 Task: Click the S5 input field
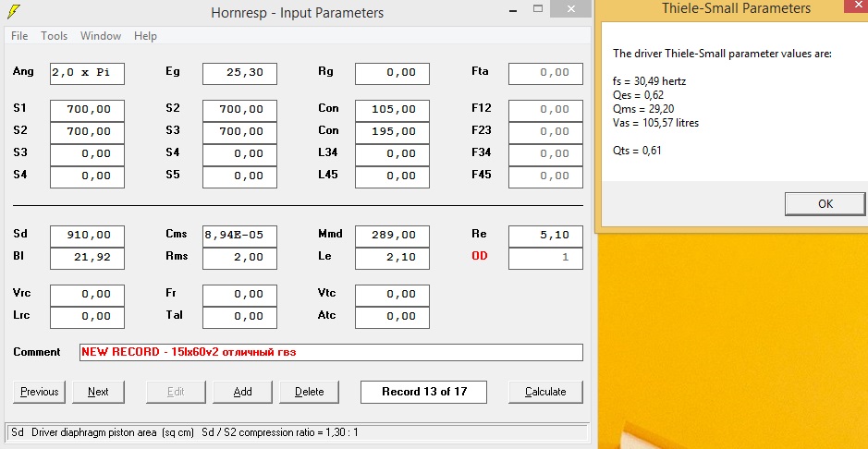click(x=239, y=177)
